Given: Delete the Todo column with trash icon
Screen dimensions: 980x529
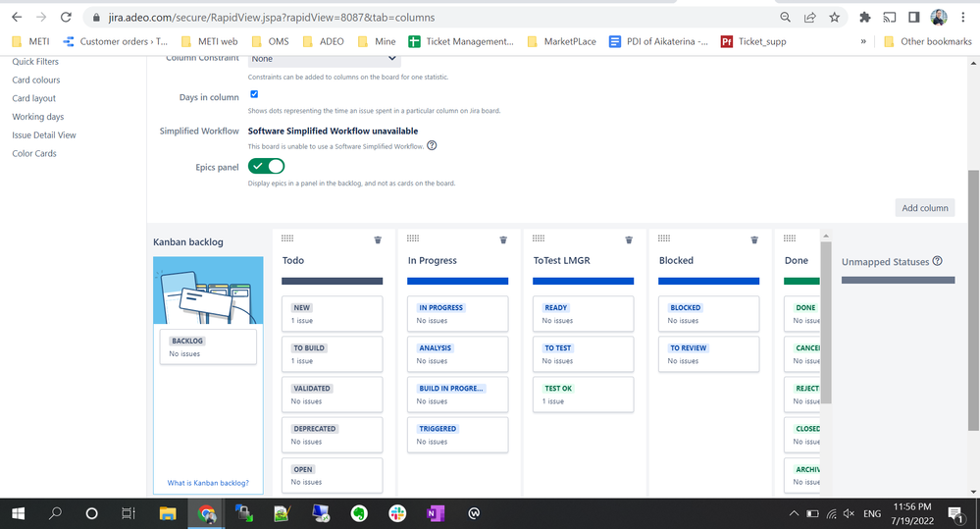Looking at the screenshot, I should point(378,240).
